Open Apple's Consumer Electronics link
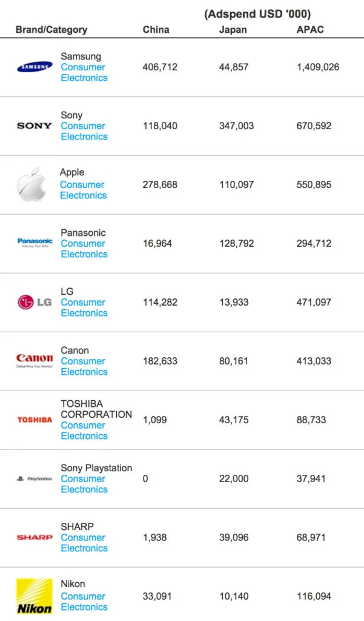Viewport: 364px width, 621px height. point(83,190)
